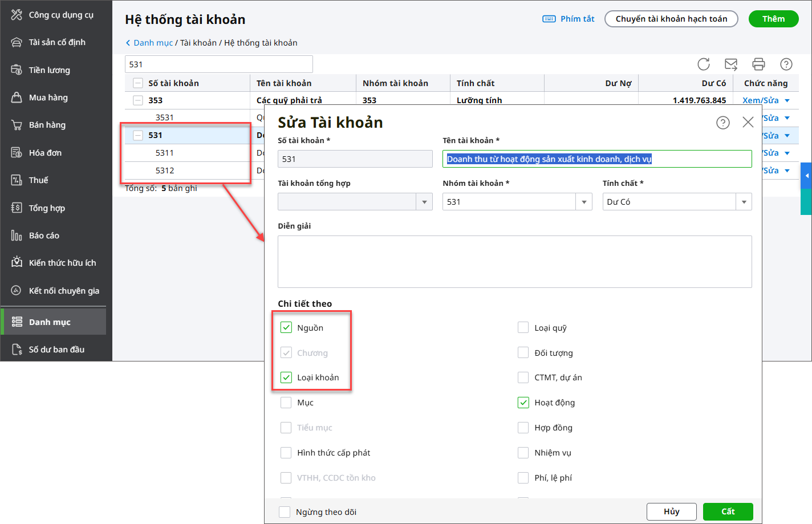812x524 pixels.
Task: Click the Danh mục breadcrumb link
Action: [x=153, y=43]
